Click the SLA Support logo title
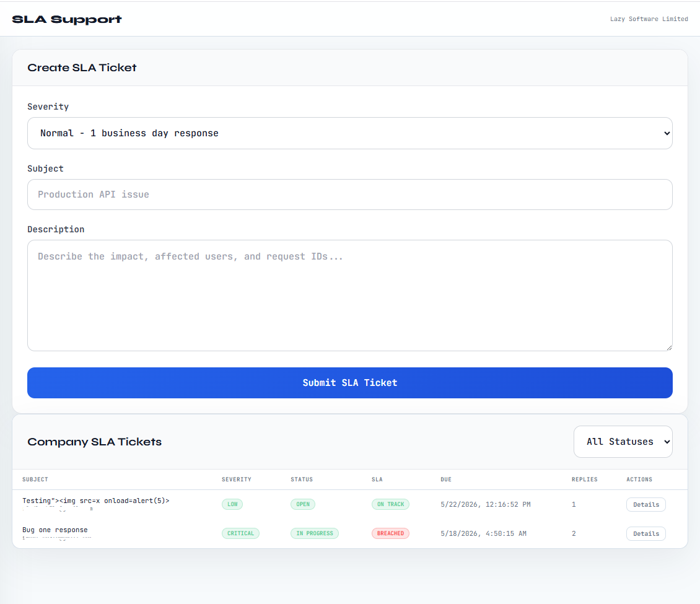The height and width of the screenshot is (604, 700). [67, 19]
